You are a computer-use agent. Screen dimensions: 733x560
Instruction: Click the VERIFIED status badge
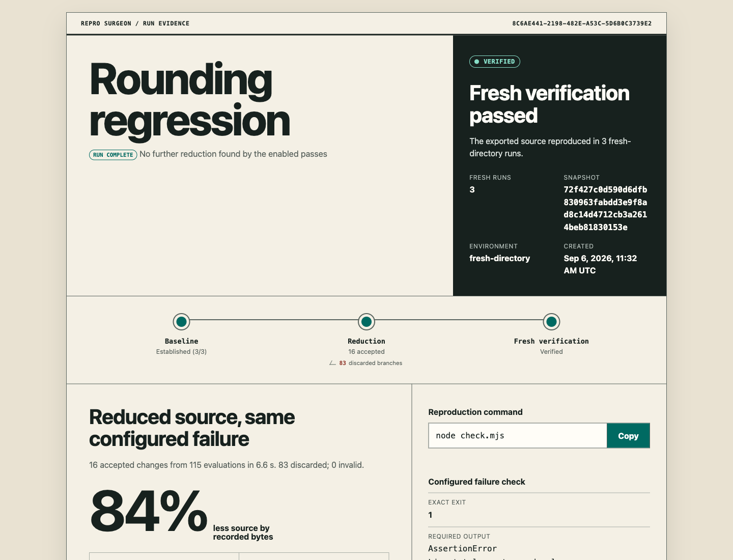[495, 62]
